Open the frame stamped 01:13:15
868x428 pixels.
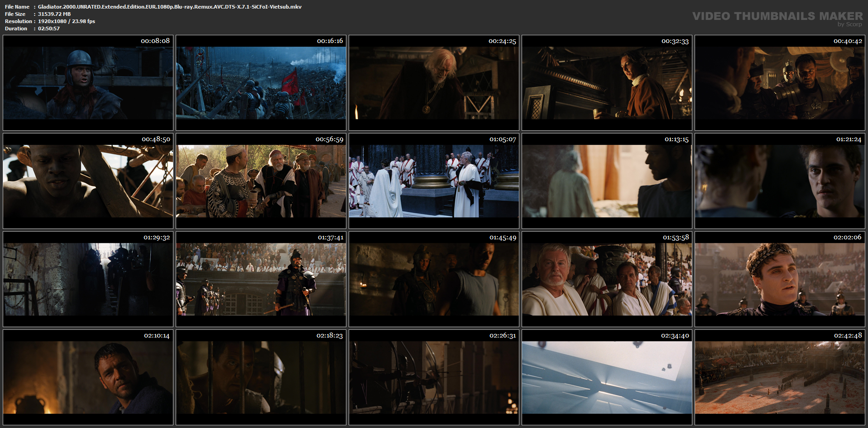pyautogui.click(x=607, y=181)
